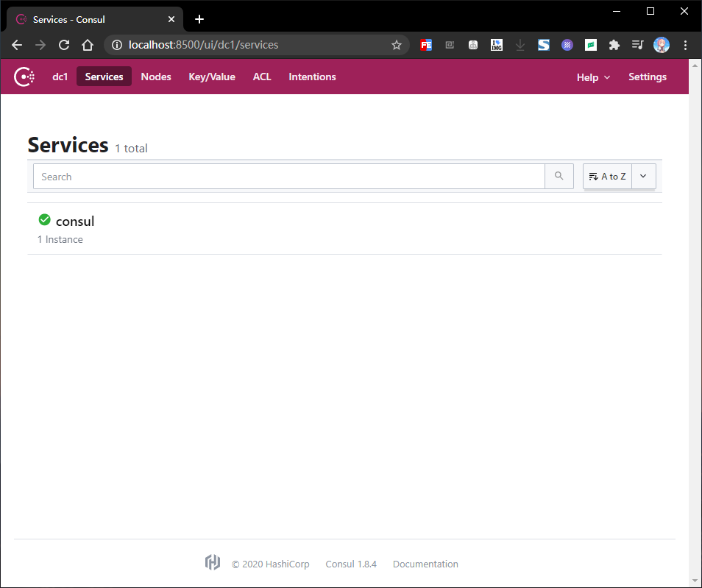
Task: Click the © 2020 HashiCorp link
Action: 270,564
